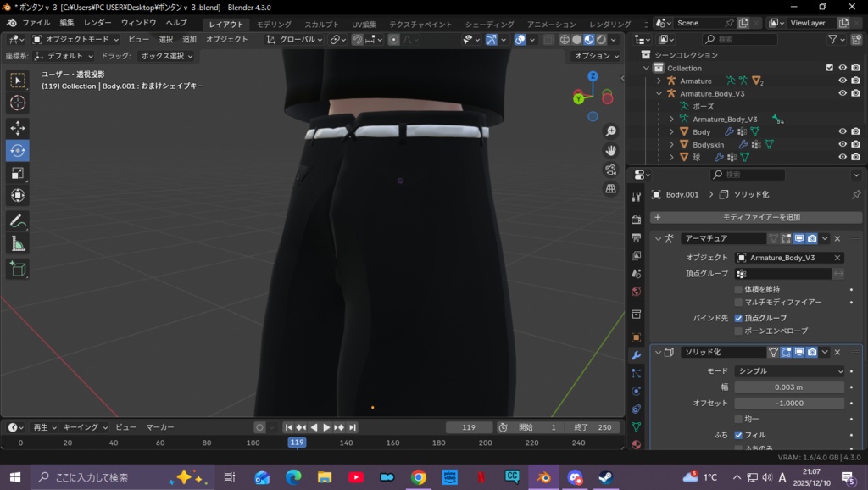The width and height of the screenshot is (868, 490).
Task: Adjust the オフセット -1.0000 slider
Action: (x=789, y=403)
